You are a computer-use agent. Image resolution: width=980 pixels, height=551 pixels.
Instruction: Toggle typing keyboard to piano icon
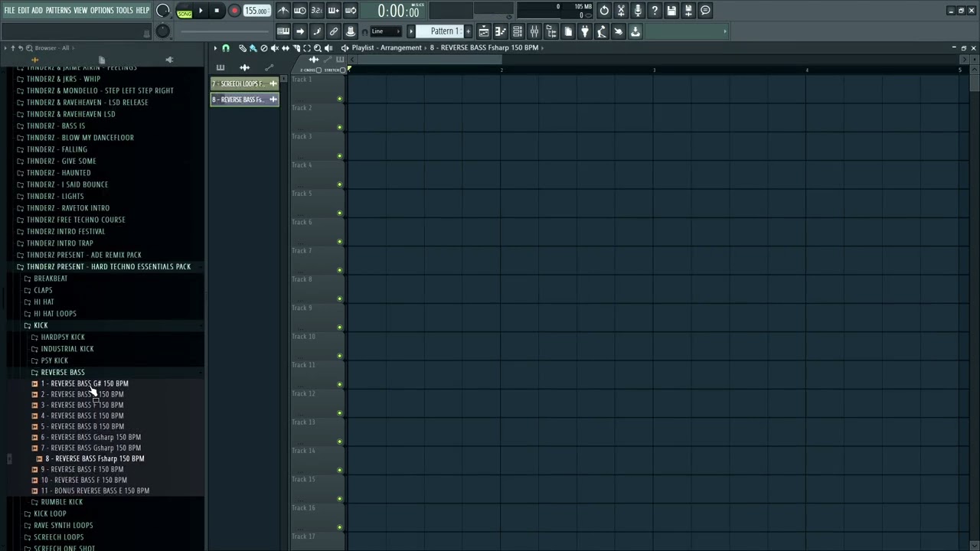pyautogui.click(x=283, y=31)
